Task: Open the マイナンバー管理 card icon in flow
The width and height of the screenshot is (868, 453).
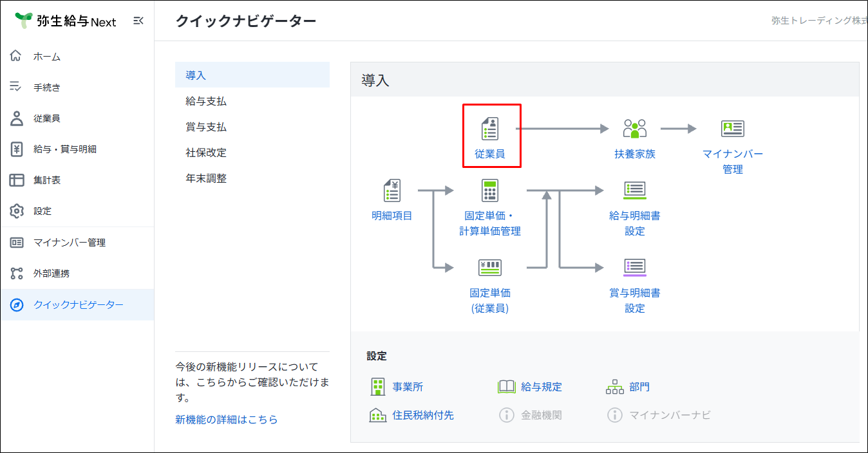Action: pyautogui.click(x=732, y=129)
